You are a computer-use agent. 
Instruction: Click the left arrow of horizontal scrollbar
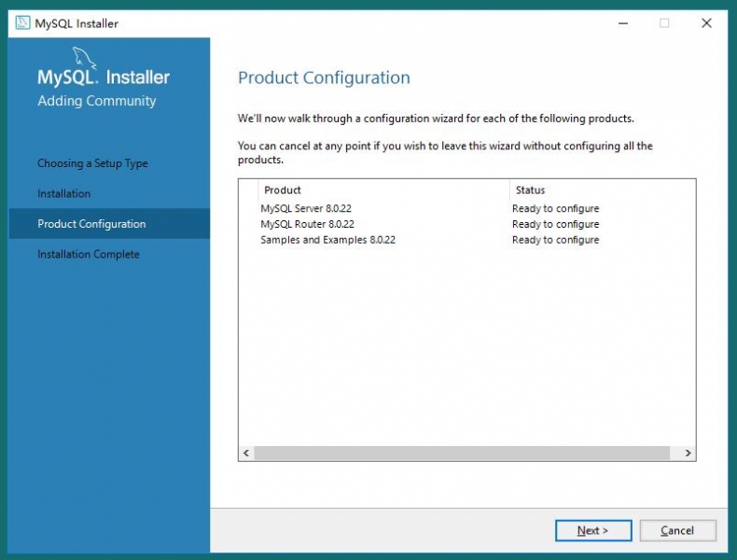coord(246,454)
